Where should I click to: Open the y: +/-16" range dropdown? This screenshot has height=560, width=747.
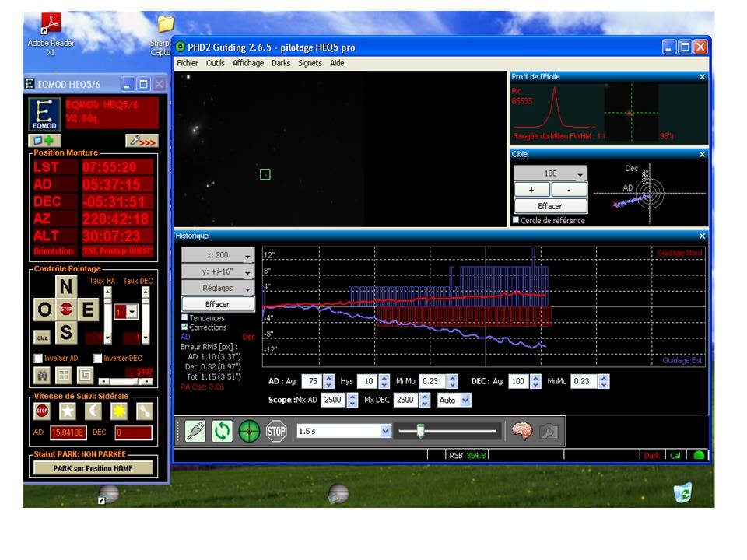coord(218,271)
